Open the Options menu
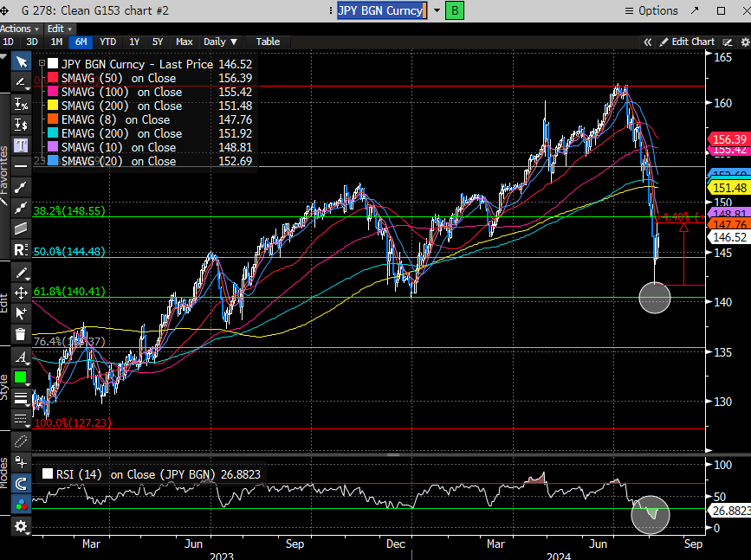751x560 pixels. pos(651,10)
